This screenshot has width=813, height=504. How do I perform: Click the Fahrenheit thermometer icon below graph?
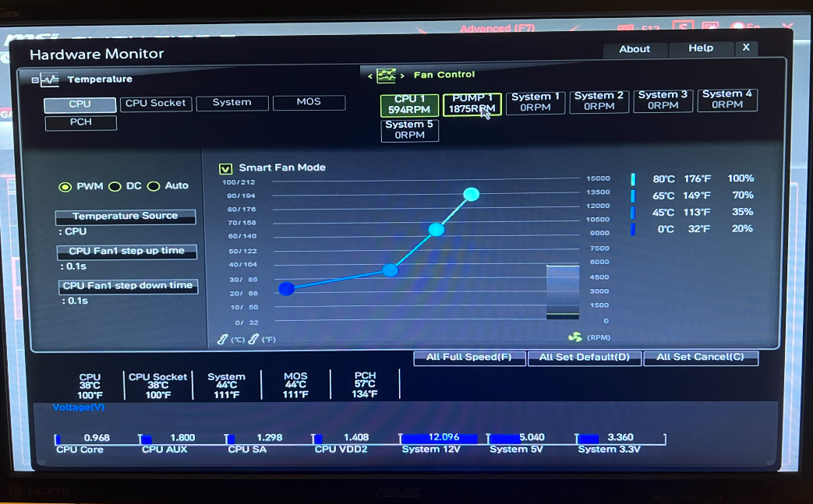coord(253,340)
